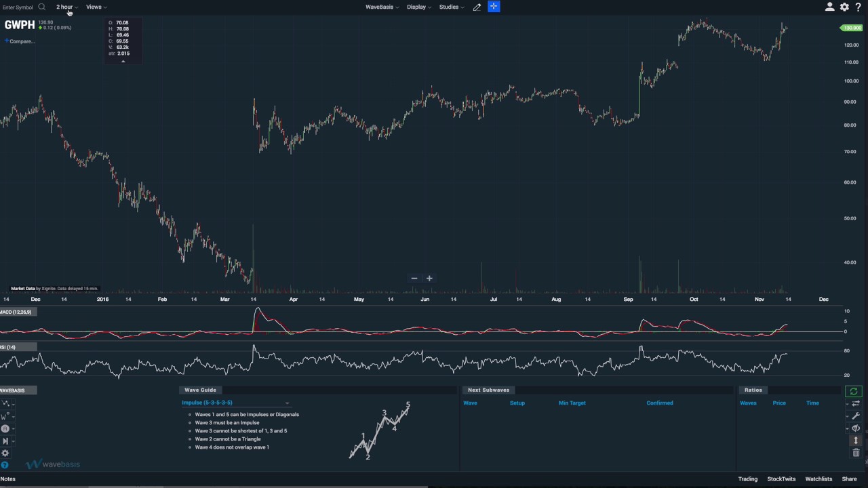Zoom in with the plus button
The image size is (868, 488).
click(x=429, y=279)
